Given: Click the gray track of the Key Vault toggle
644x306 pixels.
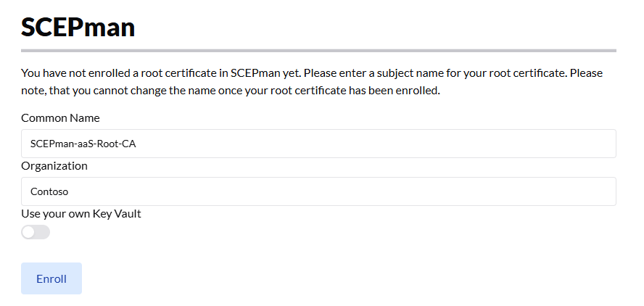Looking at the screenshot, I should pos(43,232).
